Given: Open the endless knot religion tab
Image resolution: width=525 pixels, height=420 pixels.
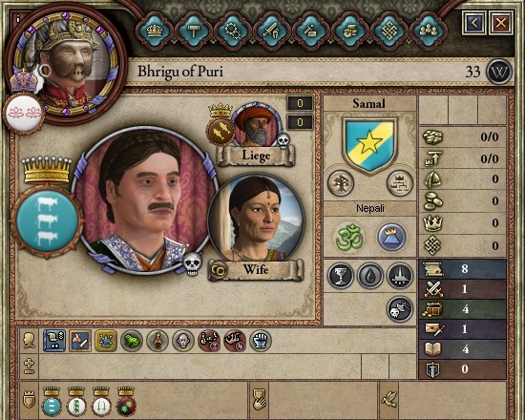Looking at the screenshot, I should pyautogui.click(x=389, y=31).
